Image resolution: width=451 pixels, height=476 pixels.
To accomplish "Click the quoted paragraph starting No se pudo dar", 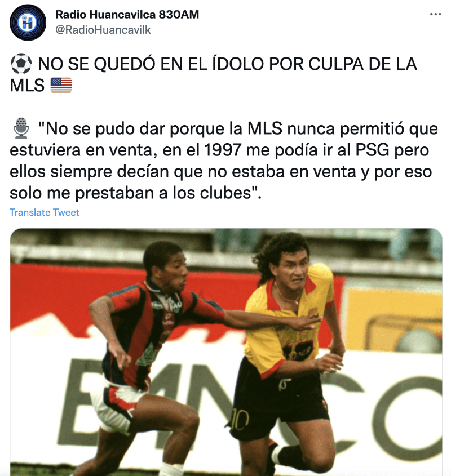I will [x=224, y=161].
